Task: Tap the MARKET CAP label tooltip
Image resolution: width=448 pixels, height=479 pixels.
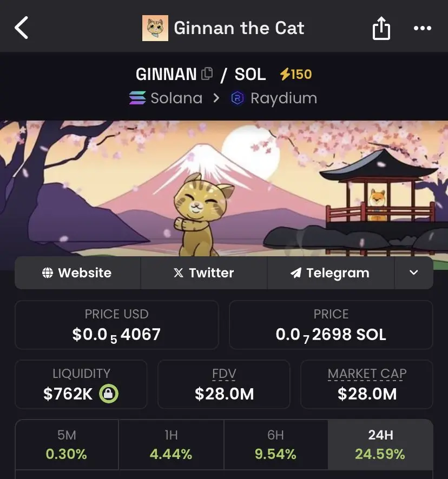Action: click(x=367, y=374)
